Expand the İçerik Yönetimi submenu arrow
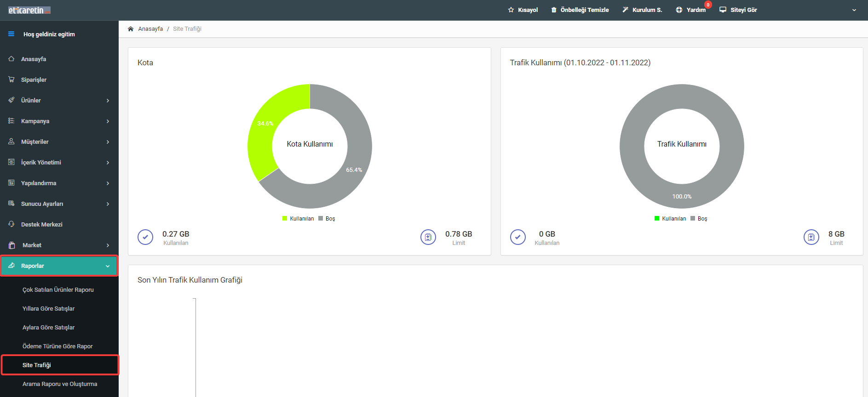This screenshot has width=868, height=397. (108, 163)
